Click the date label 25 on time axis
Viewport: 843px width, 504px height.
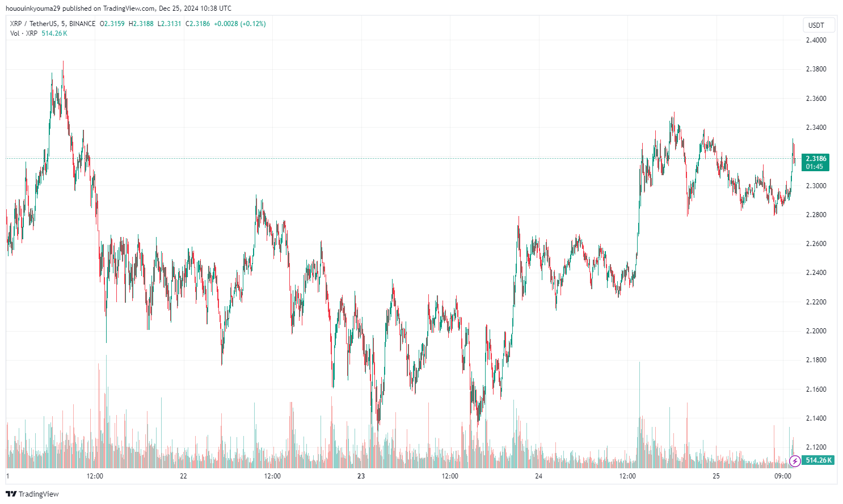pos(716,476)
